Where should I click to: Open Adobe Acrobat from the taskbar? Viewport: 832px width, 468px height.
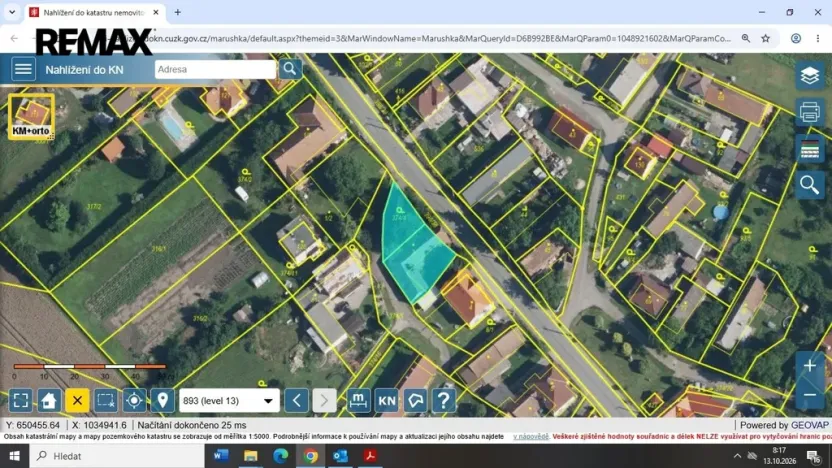(370, 456)
